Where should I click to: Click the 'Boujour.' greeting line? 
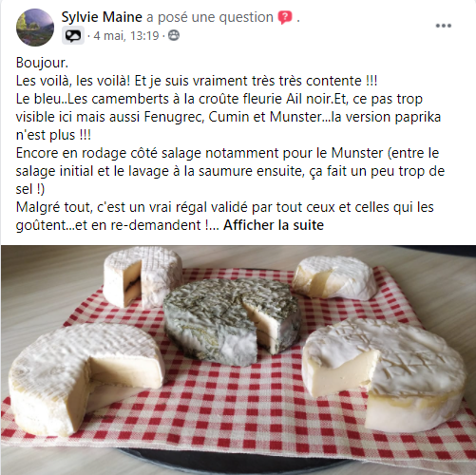[x=42, y=63]
